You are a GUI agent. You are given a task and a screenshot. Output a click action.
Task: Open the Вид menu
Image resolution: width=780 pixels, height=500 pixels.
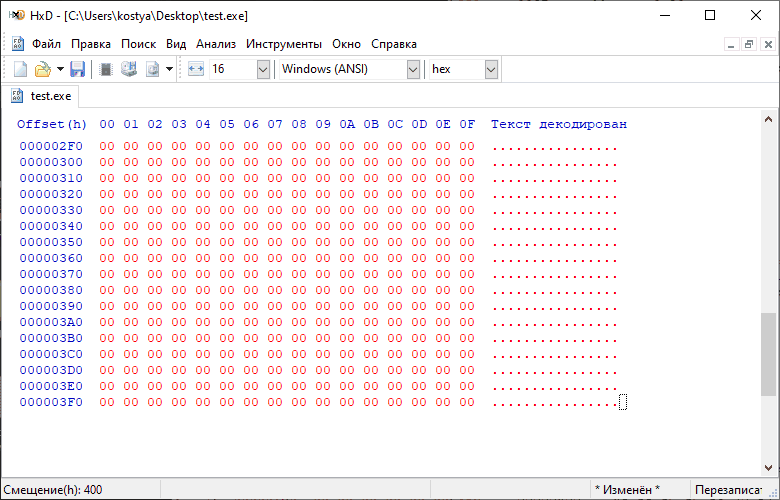click(176, 44)
